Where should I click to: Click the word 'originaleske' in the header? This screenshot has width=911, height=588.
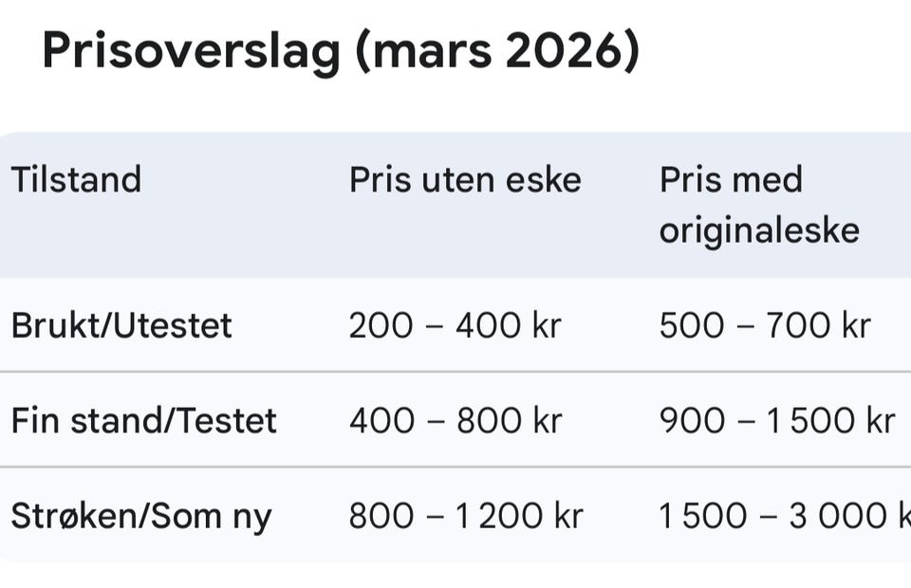[x=759, y=230]
